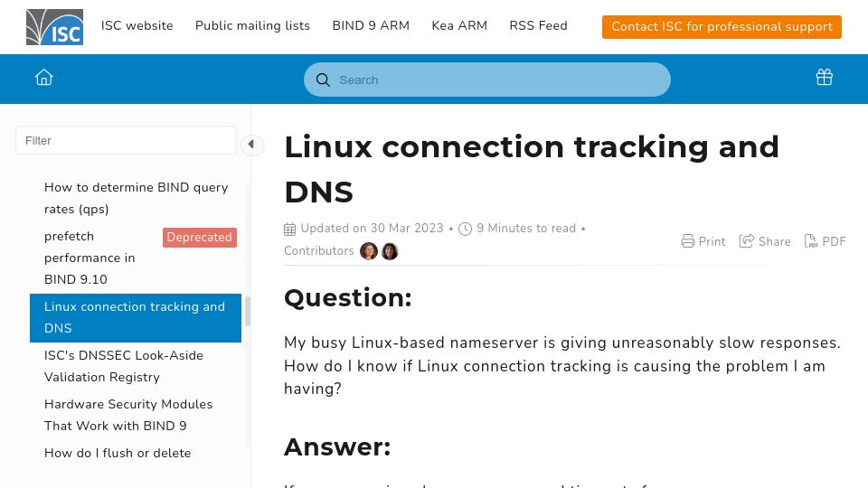Click the second contributor avatar
868x488 pixels.
click(x=390, y=251)
